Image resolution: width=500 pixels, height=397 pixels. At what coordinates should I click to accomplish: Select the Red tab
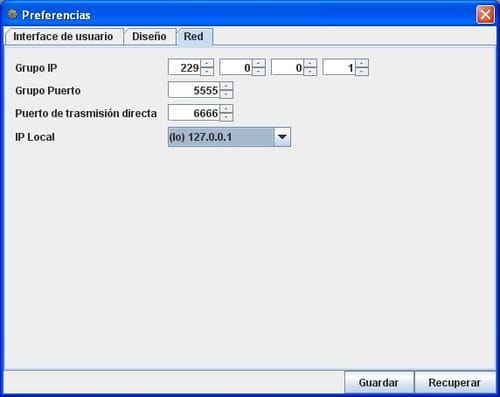coord(194,36)
